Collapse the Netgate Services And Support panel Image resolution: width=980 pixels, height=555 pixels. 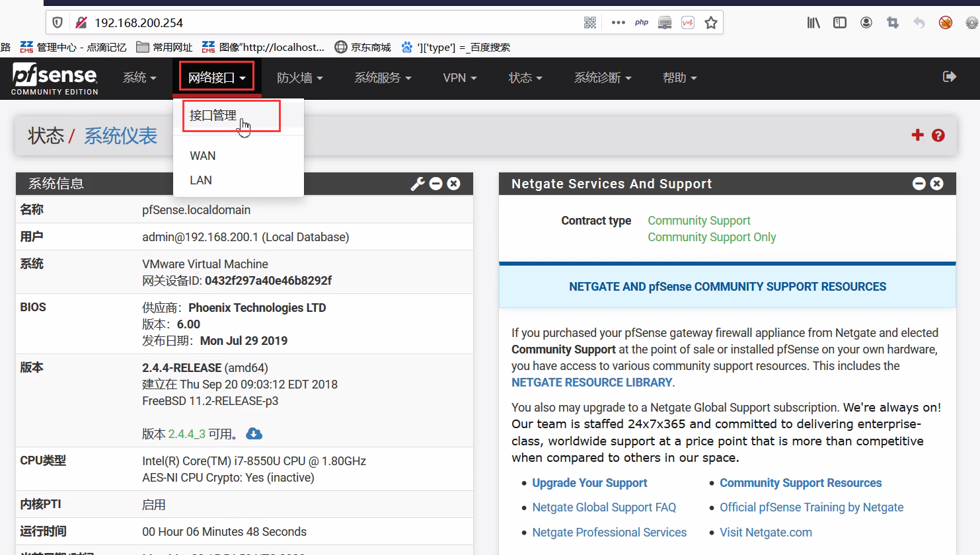(x=919, y=184)
